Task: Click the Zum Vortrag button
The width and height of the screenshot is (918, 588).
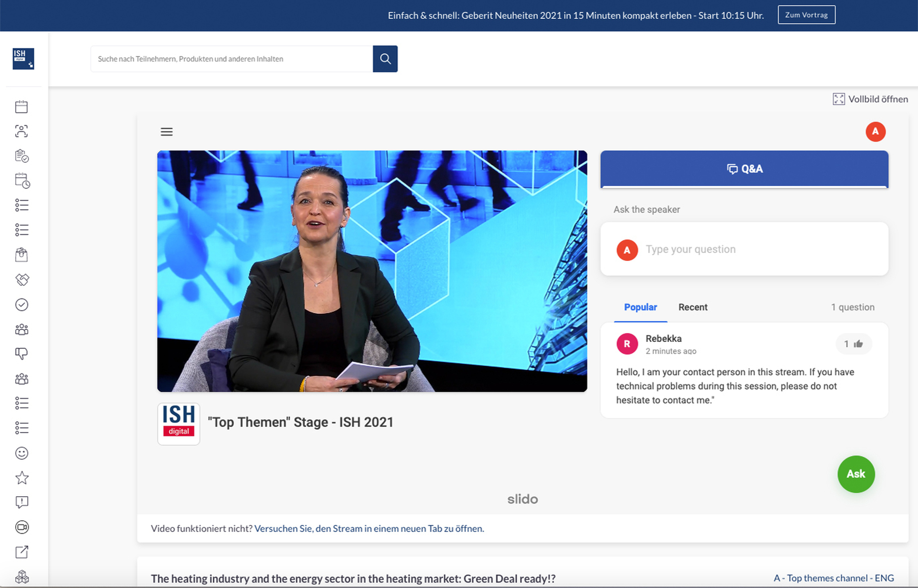Action: pos(806,15)
